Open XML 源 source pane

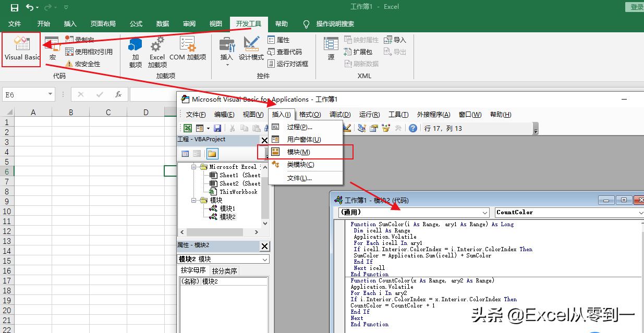pyautogui.click(x=331, y=49)
